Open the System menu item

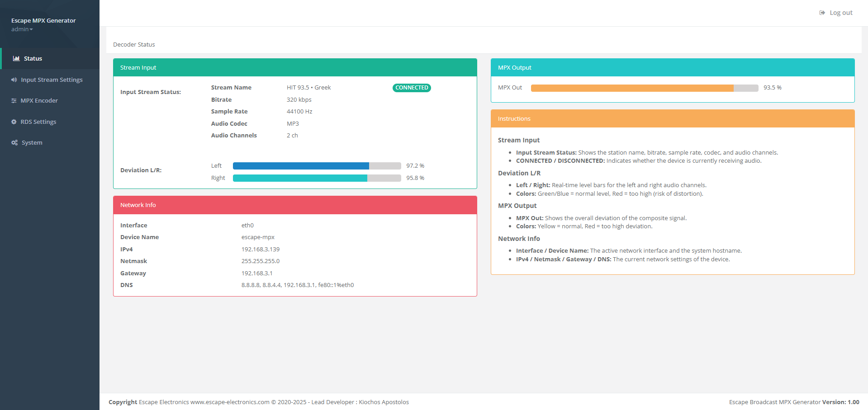(32, 143)
